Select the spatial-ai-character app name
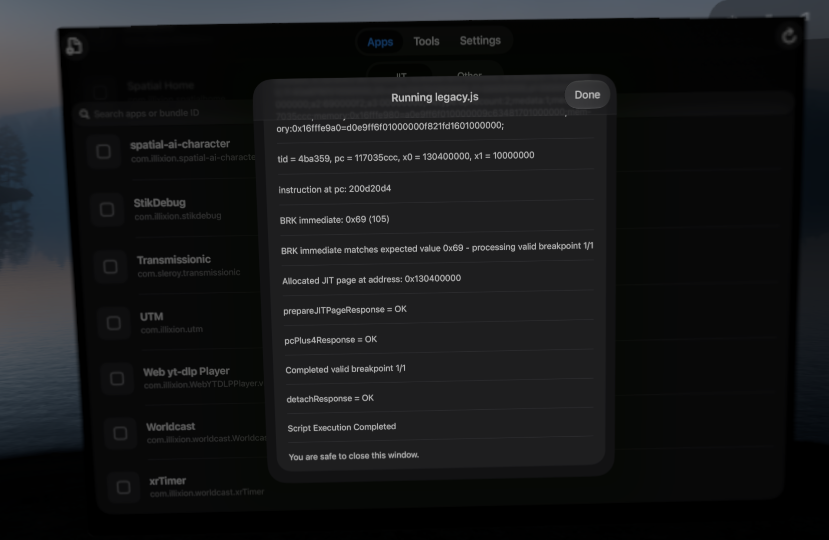Screen dimensions: 829x540 coord(180,144)
